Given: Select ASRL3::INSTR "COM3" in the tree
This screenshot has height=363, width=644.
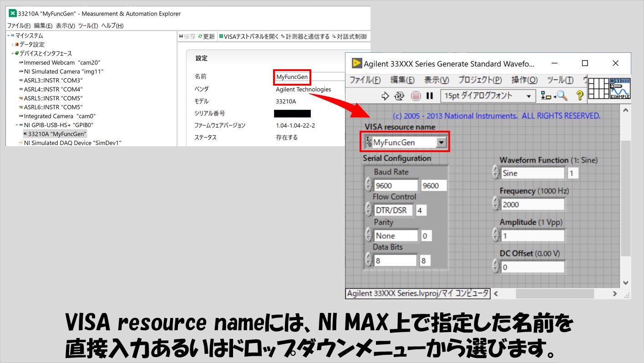Looking at the screenshot, I should [51, 80].
